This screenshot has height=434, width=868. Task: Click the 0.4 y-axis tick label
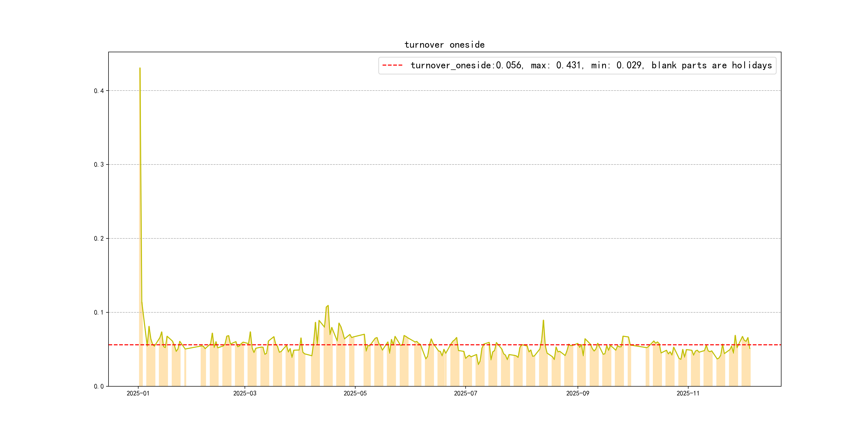click(x=98, y=91)
